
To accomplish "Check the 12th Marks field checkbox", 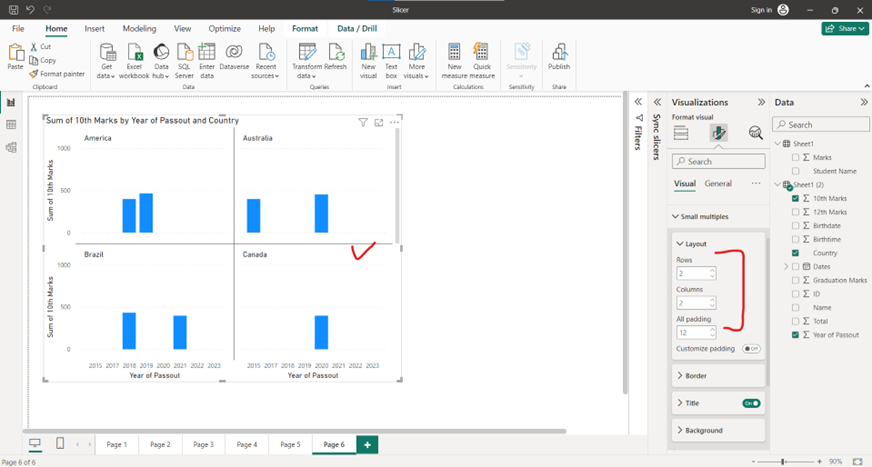I will pos(796,212).
